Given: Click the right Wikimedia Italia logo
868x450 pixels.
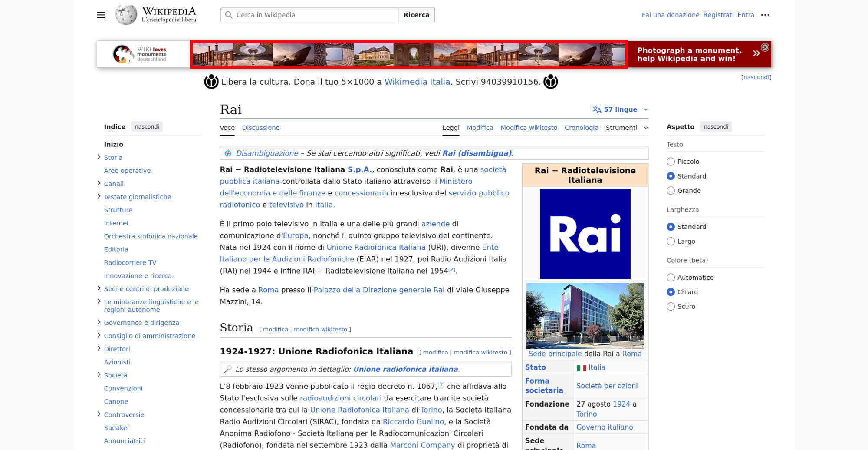Looking at the screenshot, I should coord(550,82).
